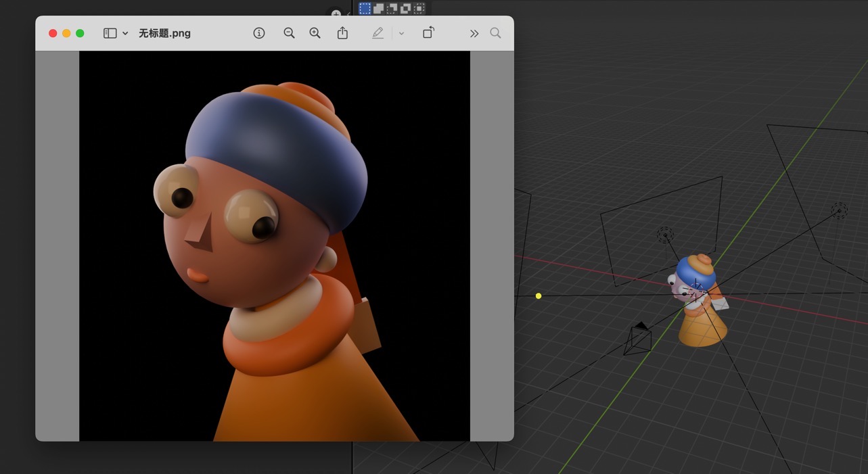
Task: Open the Preview search field
Action: (495, 33)
